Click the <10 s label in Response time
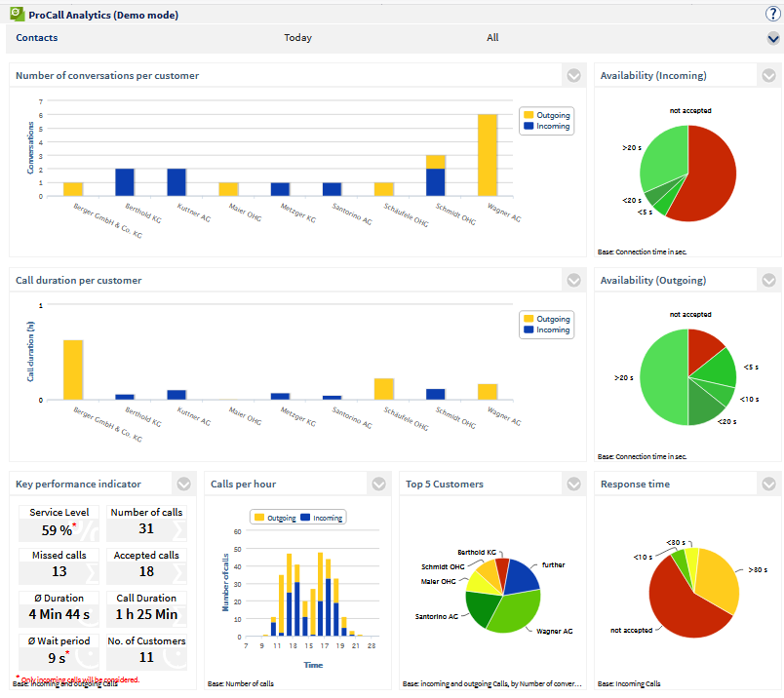 click(643, 557)
